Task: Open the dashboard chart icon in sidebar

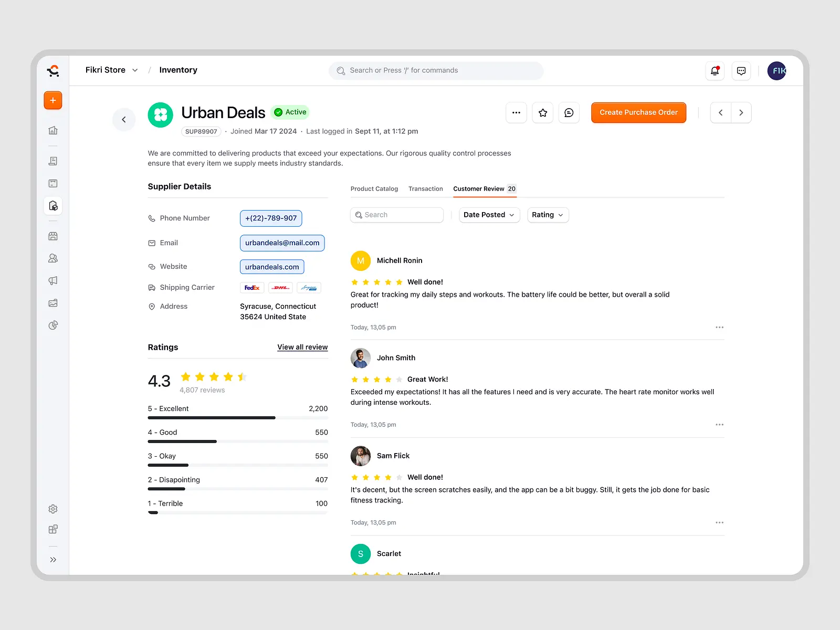Action: click(x=53, y=130)
